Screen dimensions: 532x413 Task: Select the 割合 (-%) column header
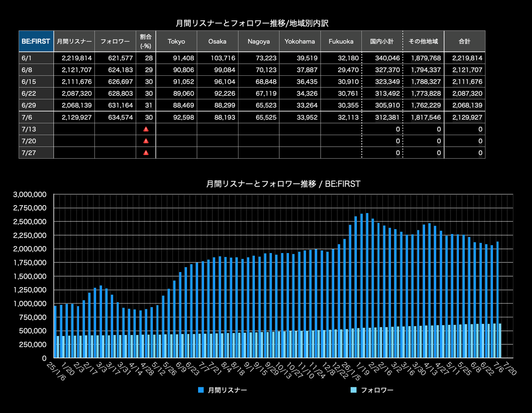[146, 41]
